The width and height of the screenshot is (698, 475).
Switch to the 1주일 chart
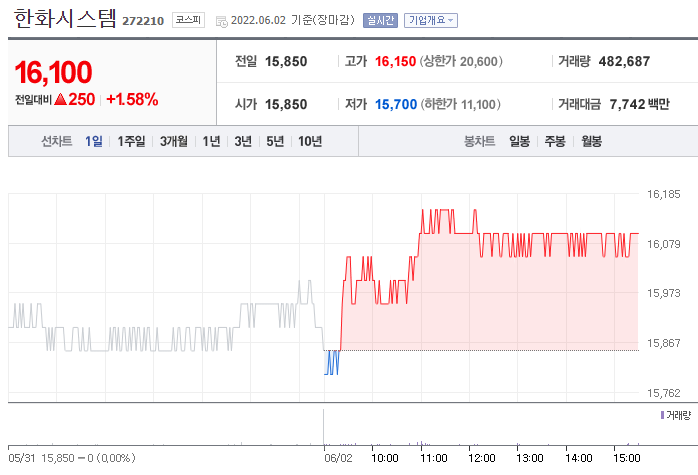[131, 141]
